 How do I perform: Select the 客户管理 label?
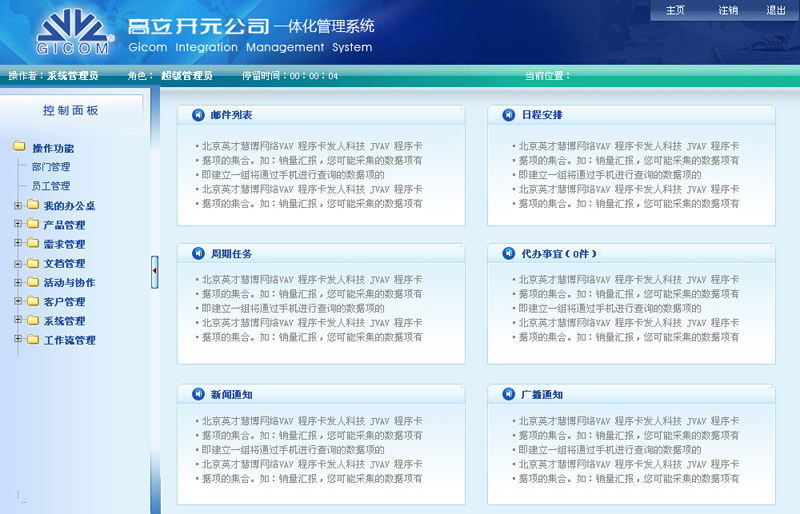point(64,302)
